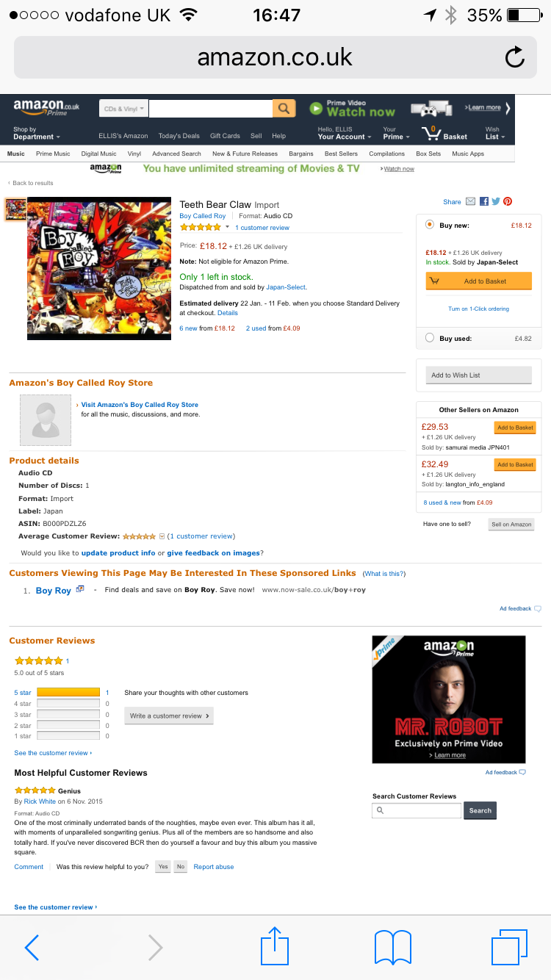Open the Best Sellers music tab
This screenshot has height=980, width=551.
coord(341,154)
